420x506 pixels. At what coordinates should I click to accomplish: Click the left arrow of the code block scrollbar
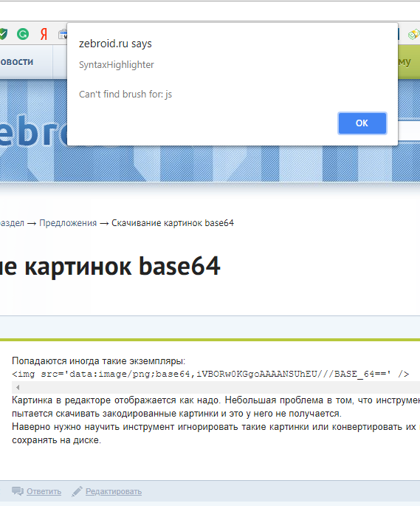pos(18,387)
